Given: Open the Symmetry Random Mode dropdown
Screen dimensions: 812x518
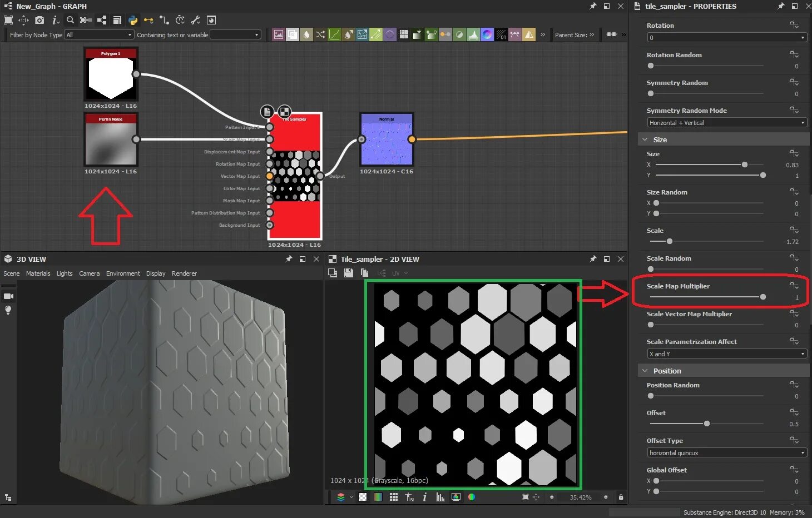Looking at the screenshot, I should pyautogui.click(x=727, y=123).
